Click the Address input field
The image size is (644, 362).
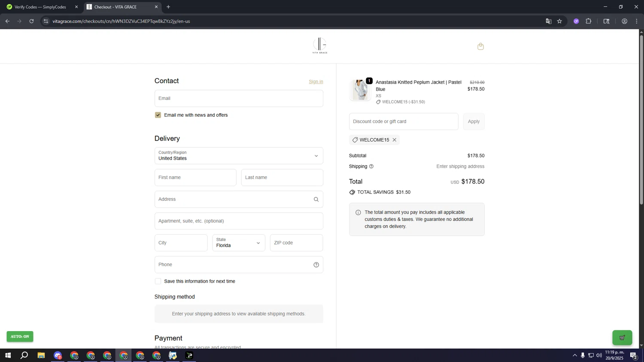239,199
